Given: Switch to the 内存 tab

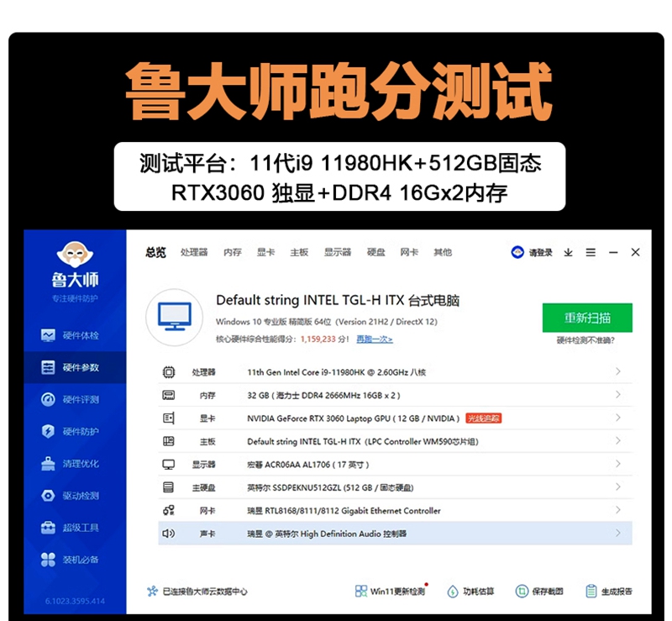Looking at the screenshot, I should (x=233, y=252).
